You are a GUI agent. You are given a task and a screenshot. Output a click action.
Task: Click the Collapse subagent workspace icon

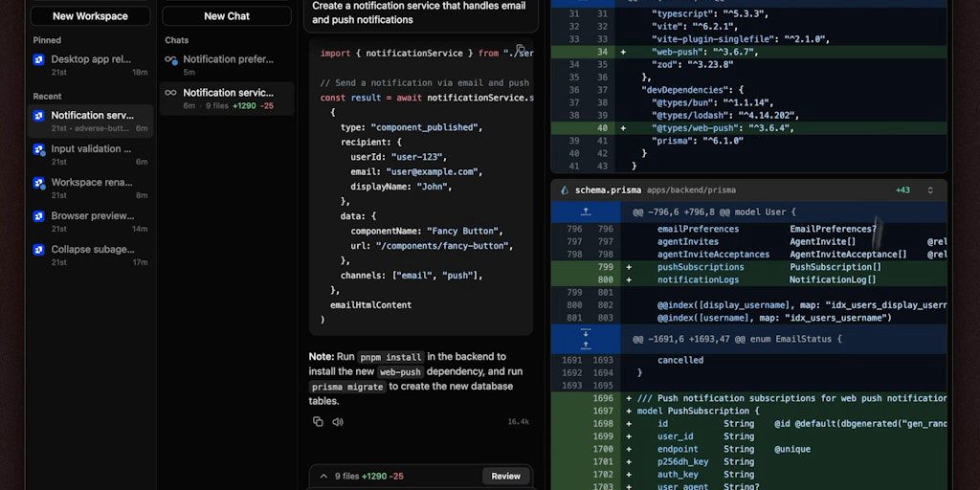pos(38,250)
